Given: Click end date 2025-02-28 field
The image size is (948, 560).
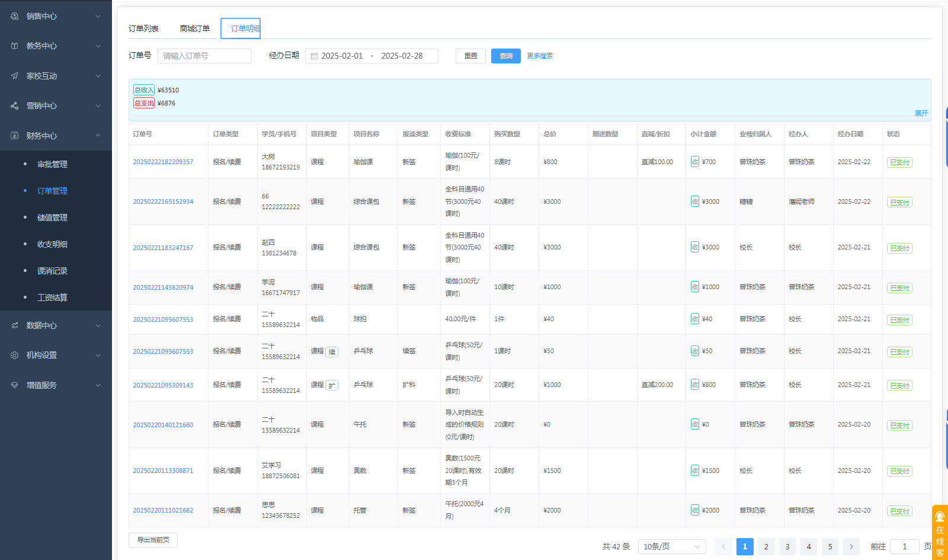Looking at the screenshot, I should tap(402, 56).
